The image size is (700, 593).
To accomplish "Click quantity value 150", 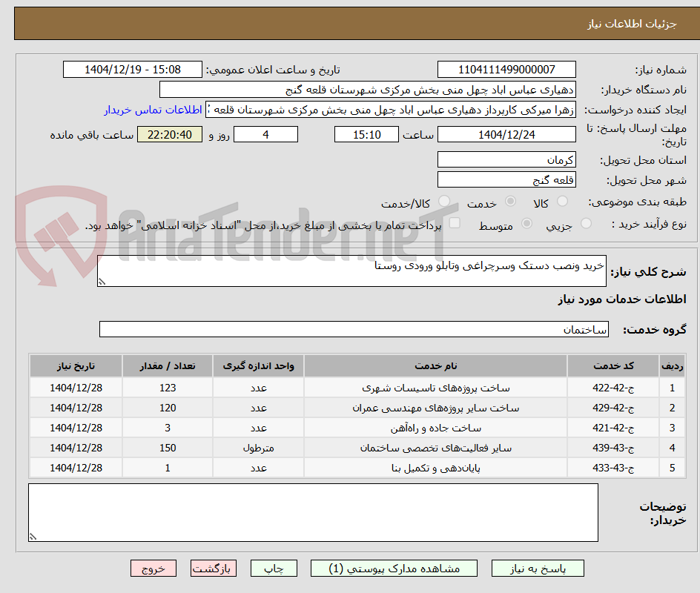I will pyautogui.click(x=168, y=448).
